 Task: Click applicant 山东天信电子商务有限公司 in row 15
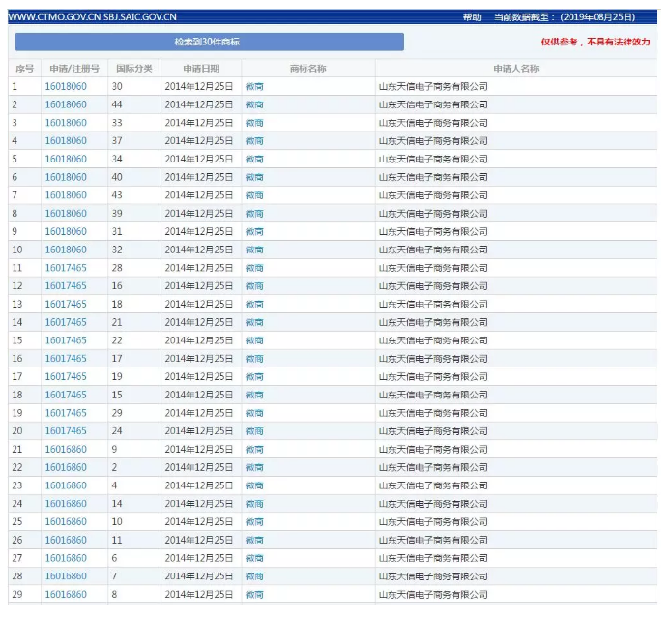coord(432,340)
